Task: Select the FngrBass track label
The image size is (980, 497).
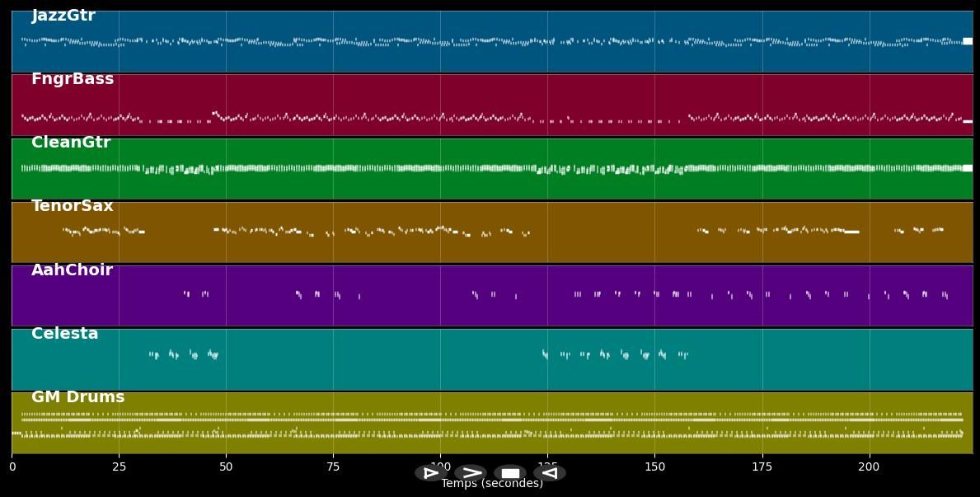Action: click(73, 79)
